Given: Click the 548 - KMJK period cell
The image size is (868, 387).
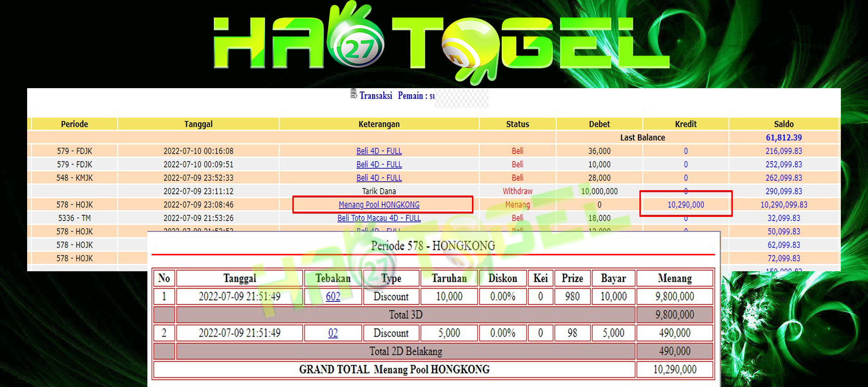Looking at the screenshot, I should pos(75,178).
